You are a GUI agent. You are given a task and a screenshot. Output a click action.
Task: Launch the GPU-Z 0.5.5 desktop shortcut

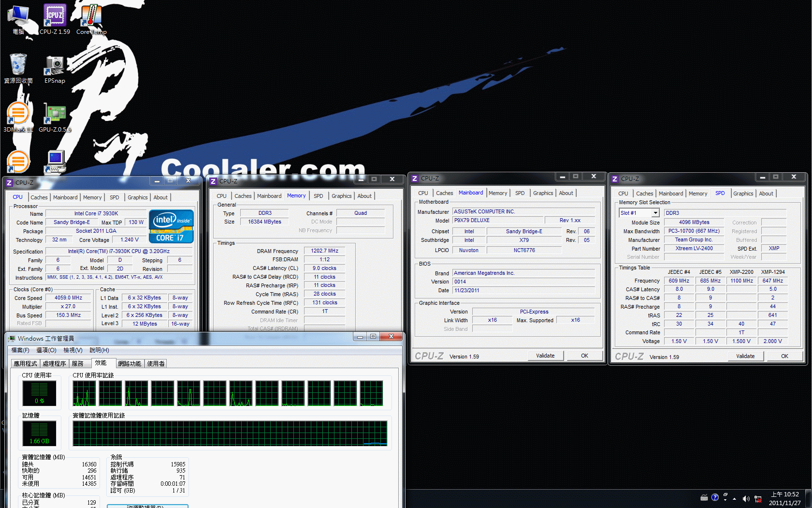pyautogui.click(x=55, y=117)
